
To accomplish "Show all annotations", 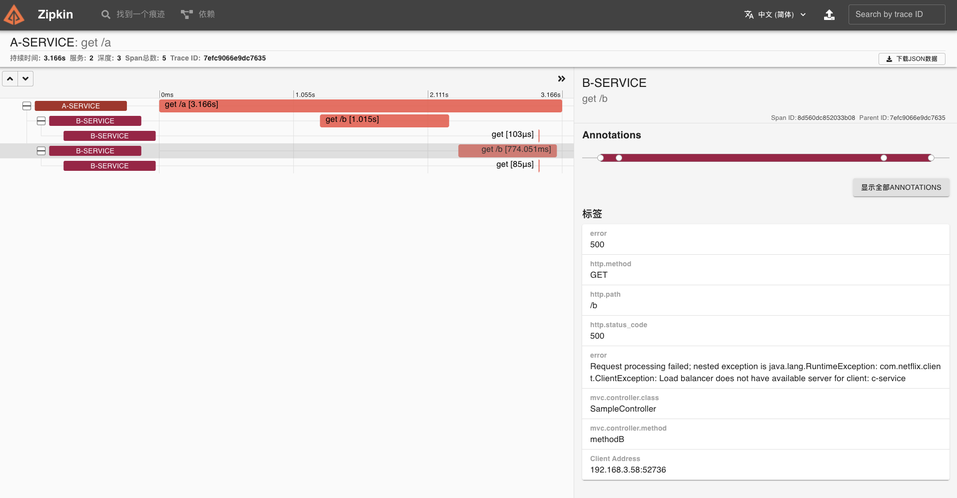I will coord(901,187).
